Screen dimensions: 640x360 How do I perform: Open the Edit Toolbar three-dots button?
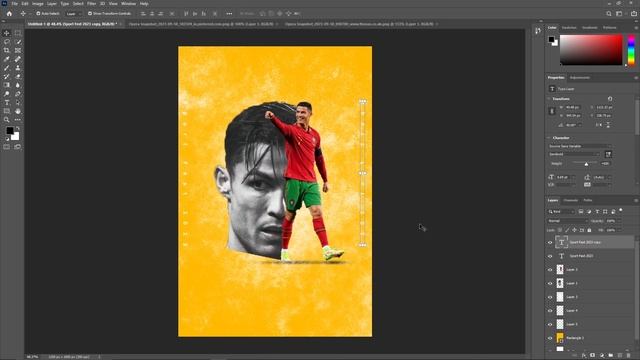pos(18,120)
